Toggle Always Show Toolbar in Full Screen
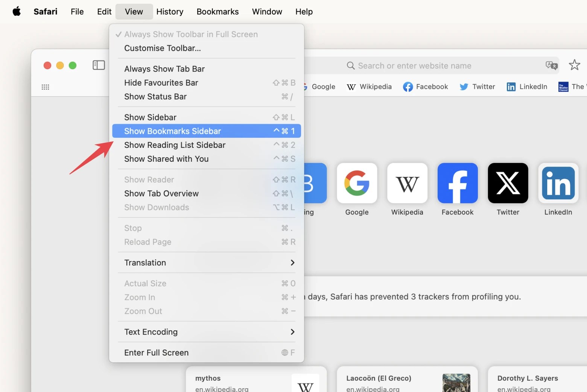 [191, 34]
